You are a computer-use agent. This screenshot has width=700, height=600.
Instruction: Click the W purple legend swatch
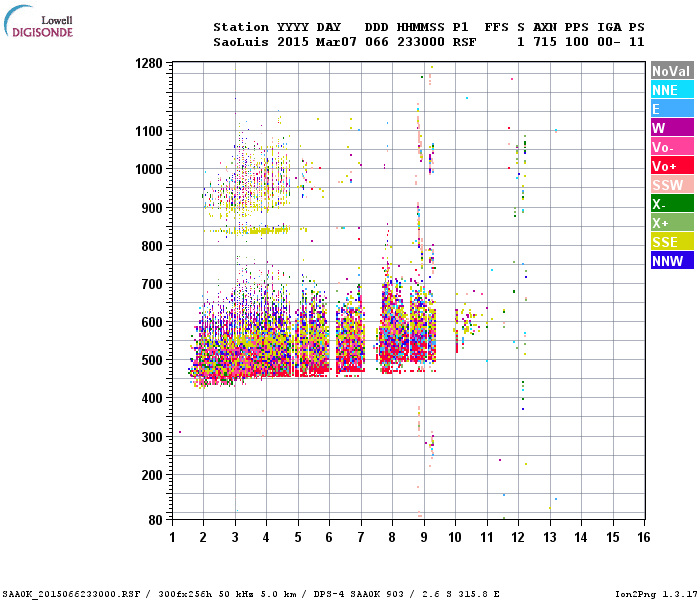(x=672, y=128)
